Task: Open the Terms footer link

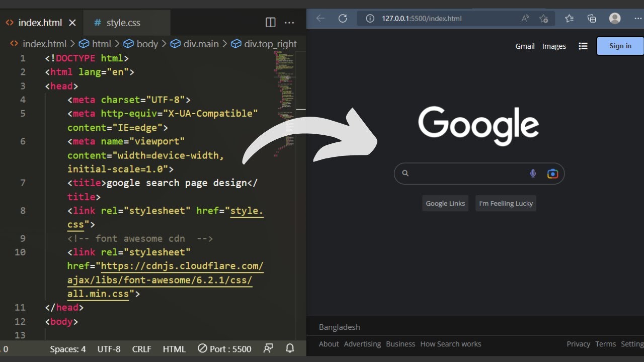Action: (605, 344)
